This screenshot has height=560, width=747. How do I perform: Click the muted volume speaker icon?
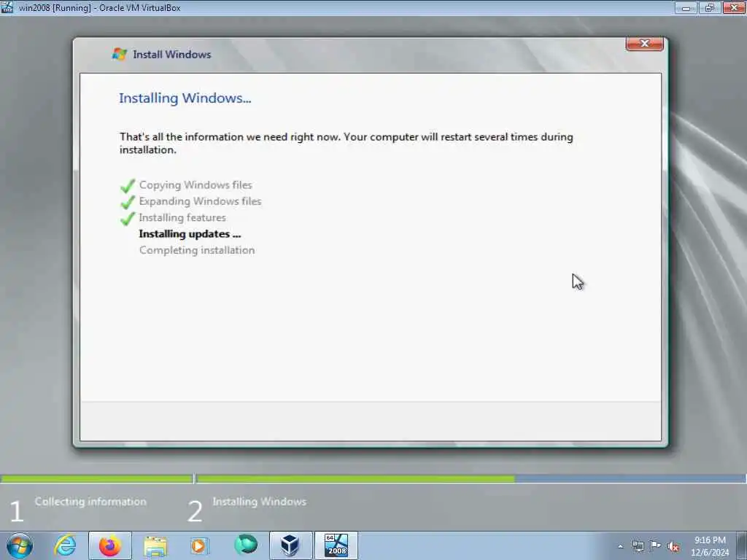click(673, 546)
